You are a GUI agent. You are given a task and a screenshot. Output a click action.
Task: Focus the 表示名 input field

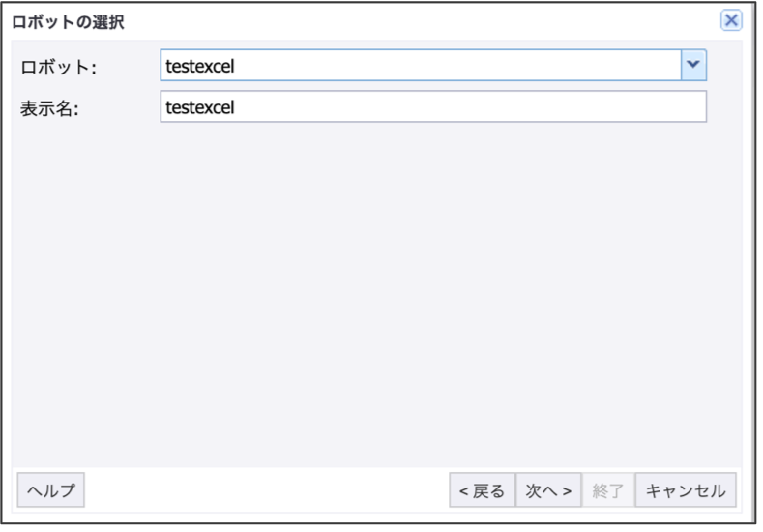(432, 106)
